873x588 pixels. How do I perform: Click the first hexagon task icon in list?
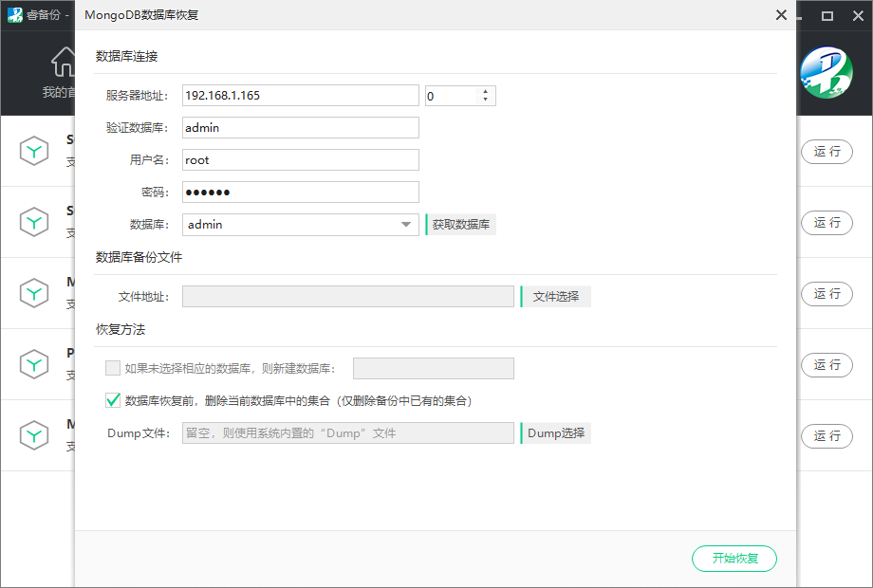tap(34, 151)
